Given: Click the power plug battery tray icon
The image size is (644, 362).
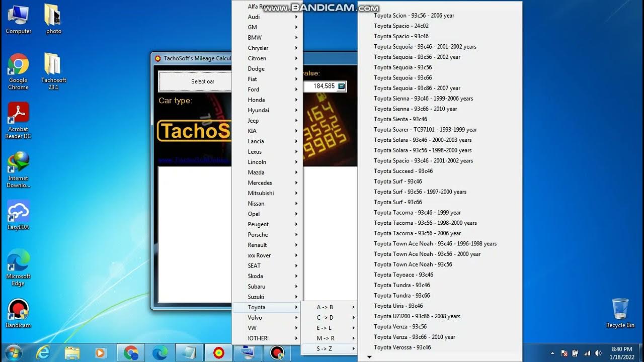Looking at the screenshot, I should coord(575,353).
